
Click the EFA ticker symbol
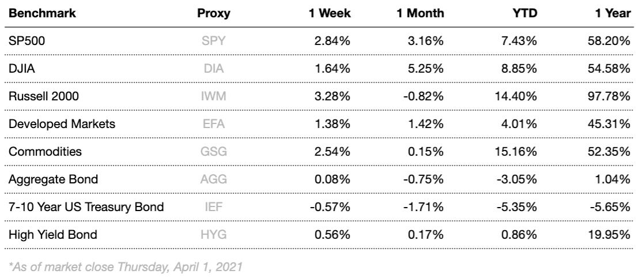[x=213, y=124]
